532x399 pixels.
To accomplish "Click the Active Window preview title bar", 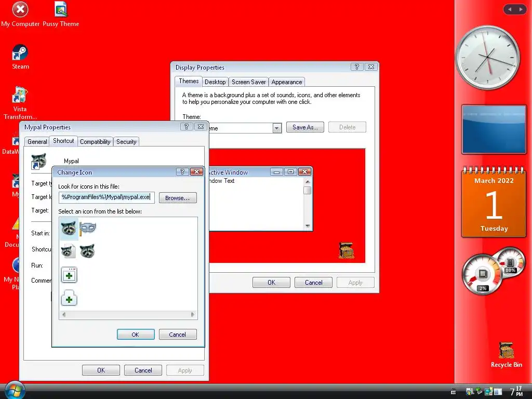I will [x=260, y=172].
